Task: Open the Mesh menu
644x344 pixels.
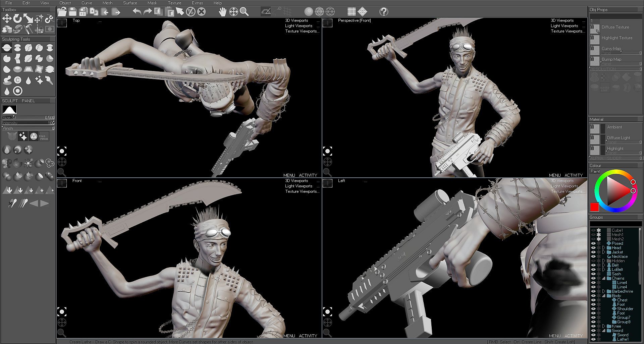Action: click(107, 3)
